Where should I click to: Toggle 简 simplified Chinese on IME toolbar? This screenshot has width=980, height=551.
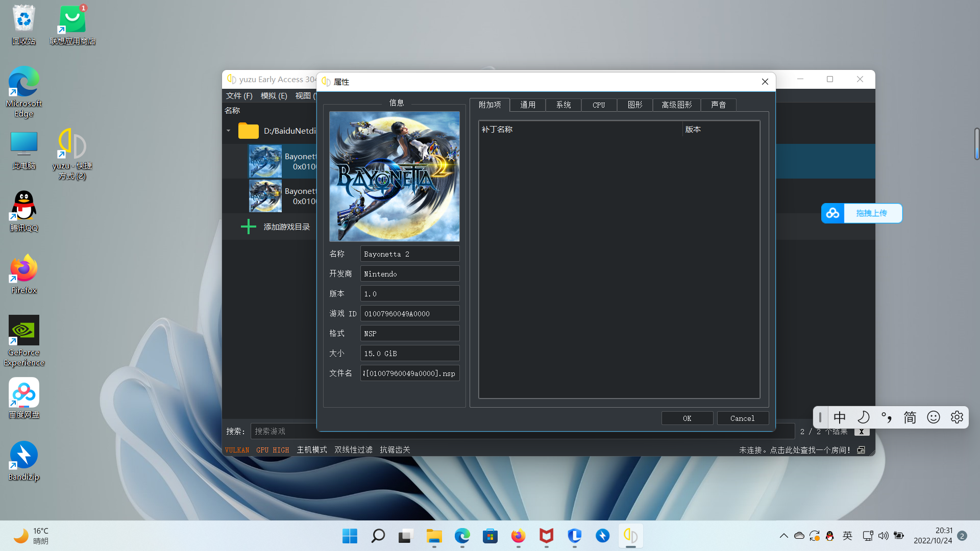(910, 418)
